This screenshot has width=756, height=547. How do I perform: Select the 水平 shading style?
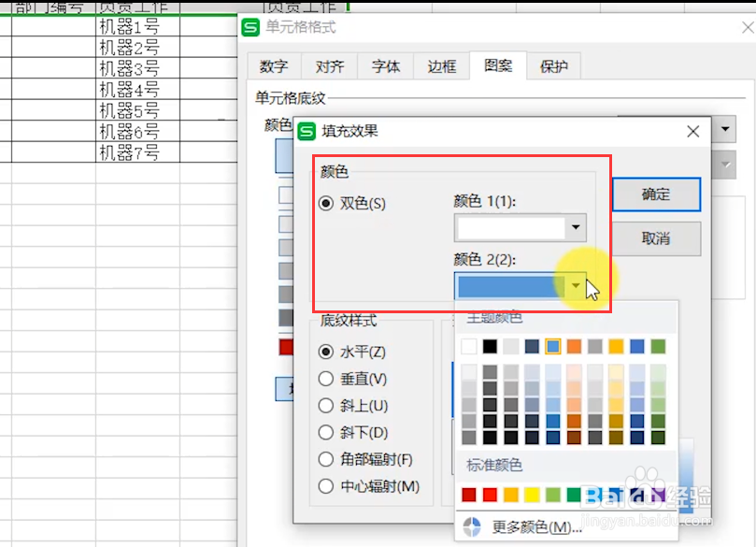[324, 352]
